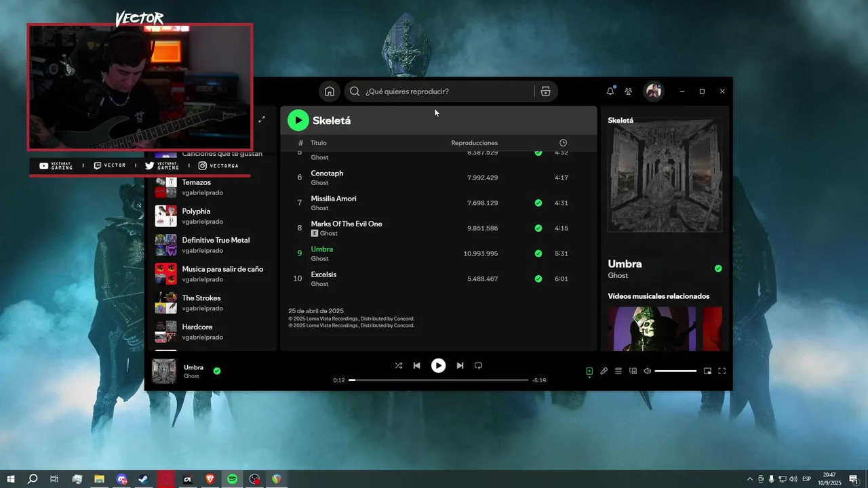868x488 pixels.
Task: Open the Friend Activity icon
Action: pos(629,91)
